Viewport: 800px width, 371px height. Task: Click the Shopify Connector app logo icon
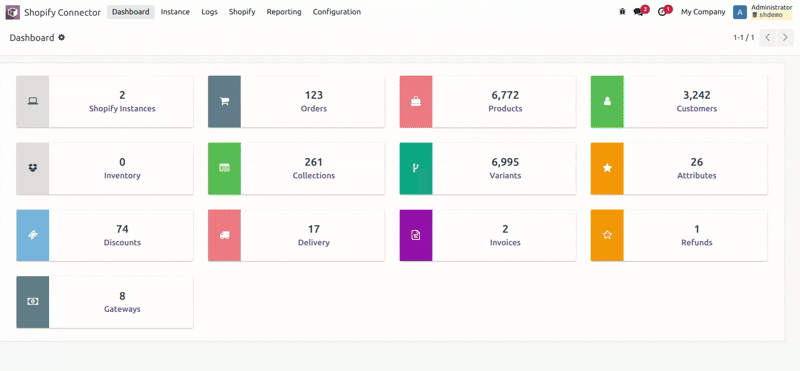coord(13,12)
